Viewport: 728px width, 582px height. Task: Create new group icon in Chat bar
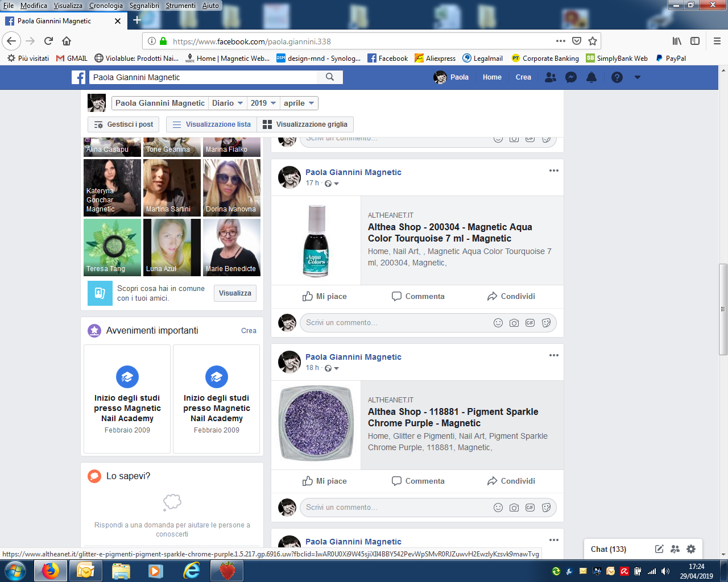[675, 549]
